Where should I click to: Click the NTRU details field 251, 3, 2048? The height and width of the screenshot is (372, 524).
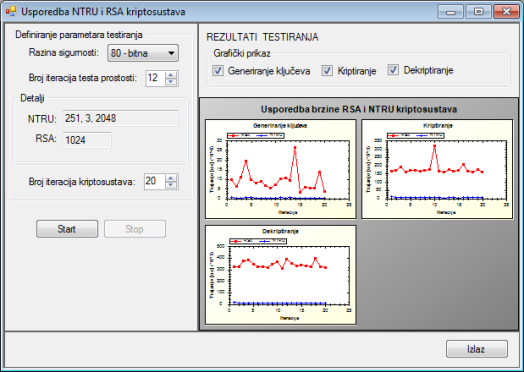[121, 118]
